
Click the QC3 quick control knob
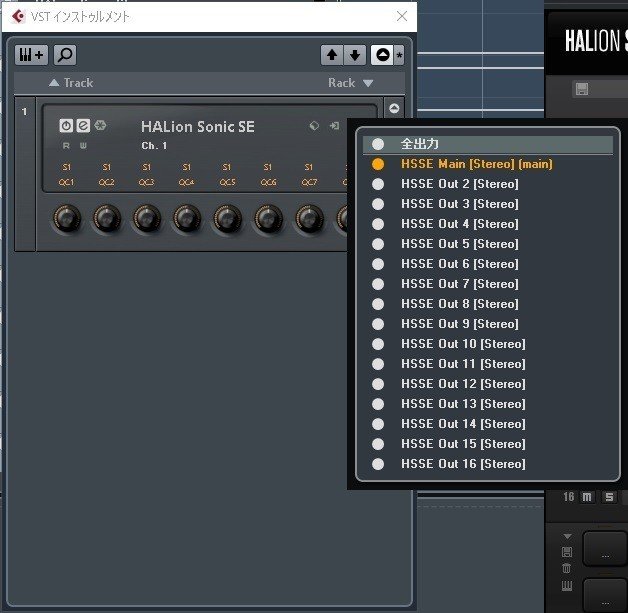pyautogui.click(x=147, y=218)
